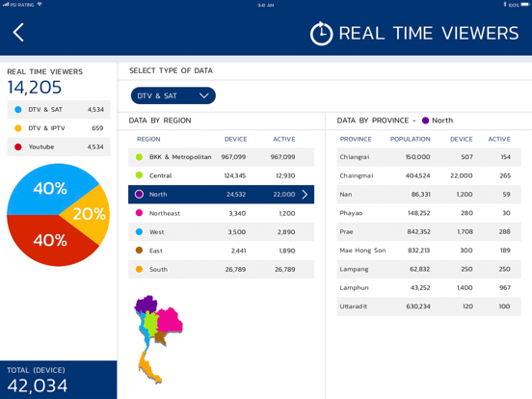Select the BKK & Metropolitan region row
This screenshot has height=399, width=532.
point(222,157)
